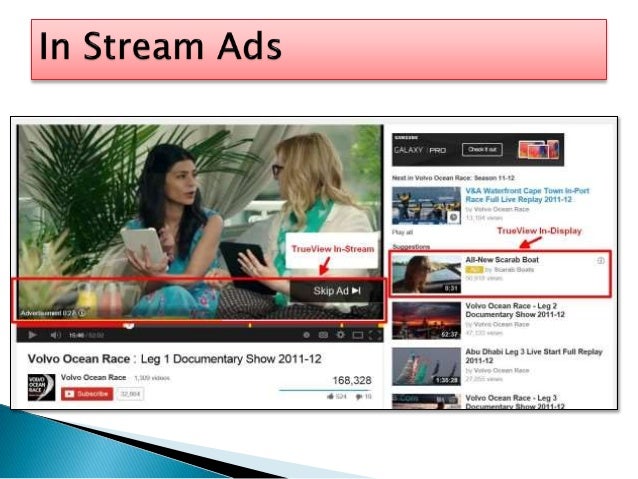Open Volvo Ocean Race - Leg 3 Documentary link
The width and height of the screenshot is (638, 479).
coord(515,402)
